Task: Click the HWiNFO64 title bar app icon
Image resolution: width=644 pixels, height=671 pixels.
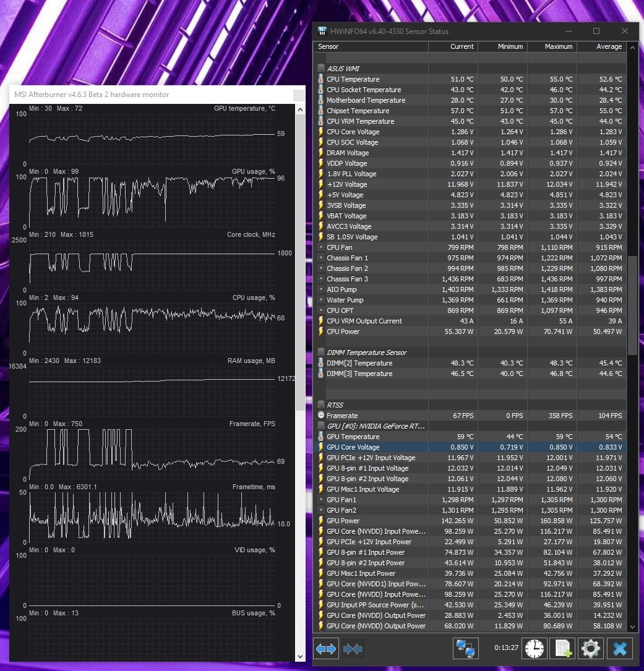Action: [x=322, y=32]
